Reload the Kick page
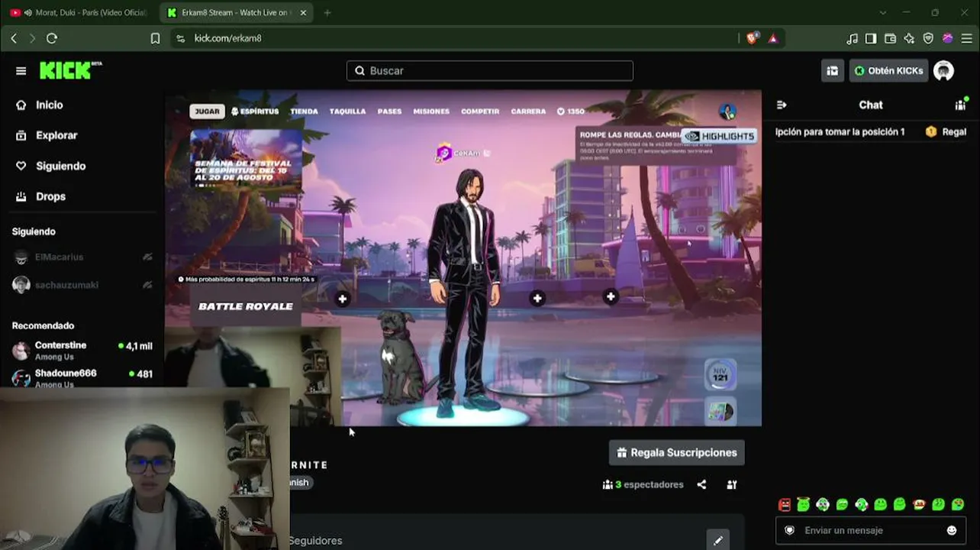Screen dimensions: 980x550 pyautogui.click(x=52, y=38)
